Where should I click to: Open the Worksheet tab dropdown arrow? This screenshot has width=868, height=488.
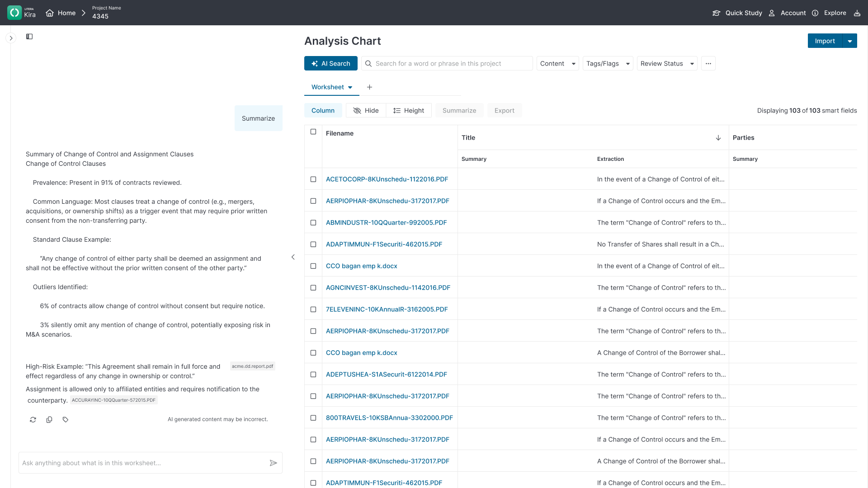pyautogui.click(x=350, y=88)
